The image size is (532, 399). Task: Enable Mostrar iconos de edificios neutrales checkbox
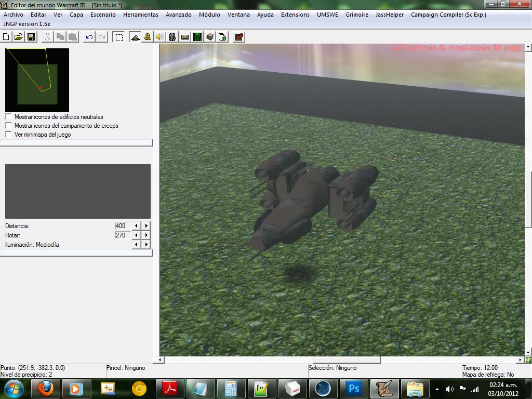(8, 116)
